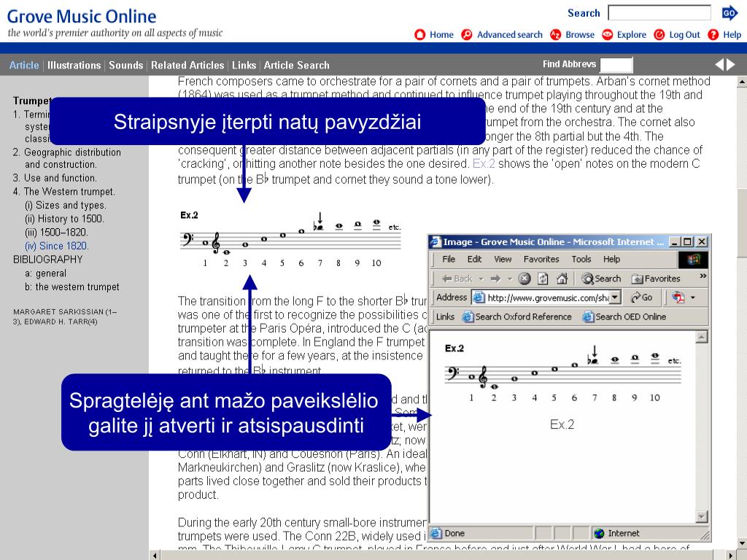Jump to '3. Use and function' section

pyautogui.click(x=55, y=178)
